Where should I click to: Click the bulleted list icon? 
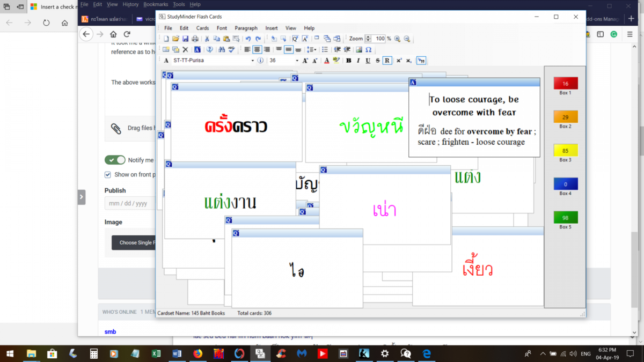[325, 50]
